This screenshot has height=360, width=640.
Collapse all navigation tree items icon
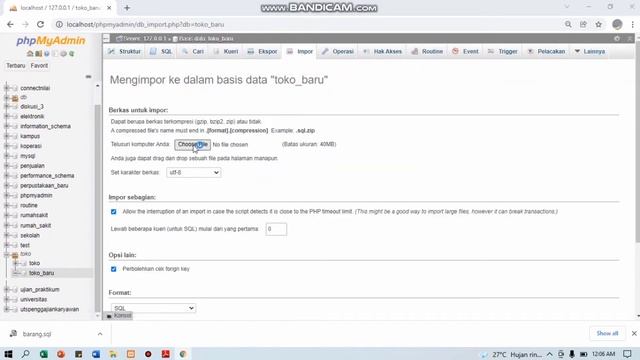88,77
